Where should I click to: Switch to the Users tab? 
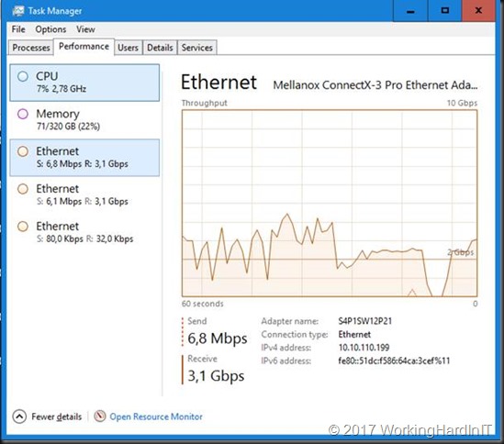[128, 48]
